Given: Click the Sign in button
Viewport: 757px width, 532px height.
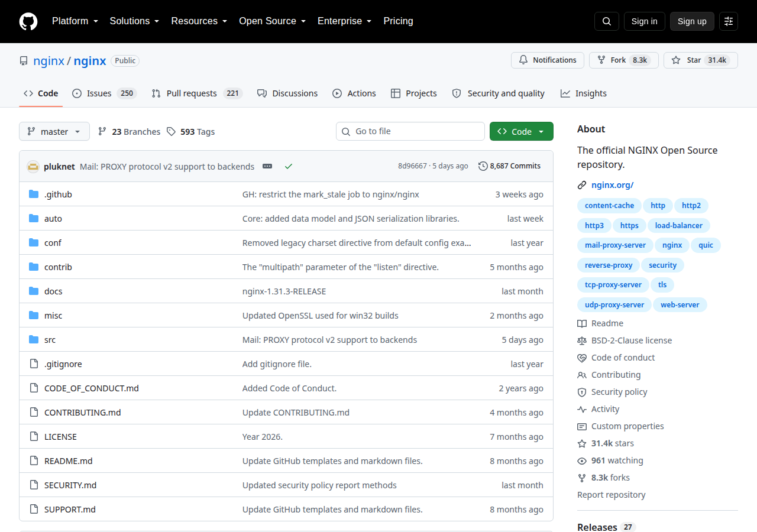Looking at the screenshot, I should click(644, 21).
